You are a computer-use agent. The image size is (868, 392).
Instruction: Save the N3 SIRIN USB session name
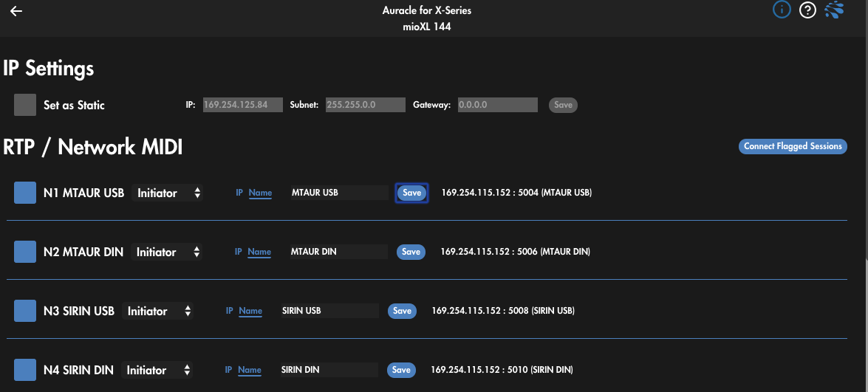402,311
